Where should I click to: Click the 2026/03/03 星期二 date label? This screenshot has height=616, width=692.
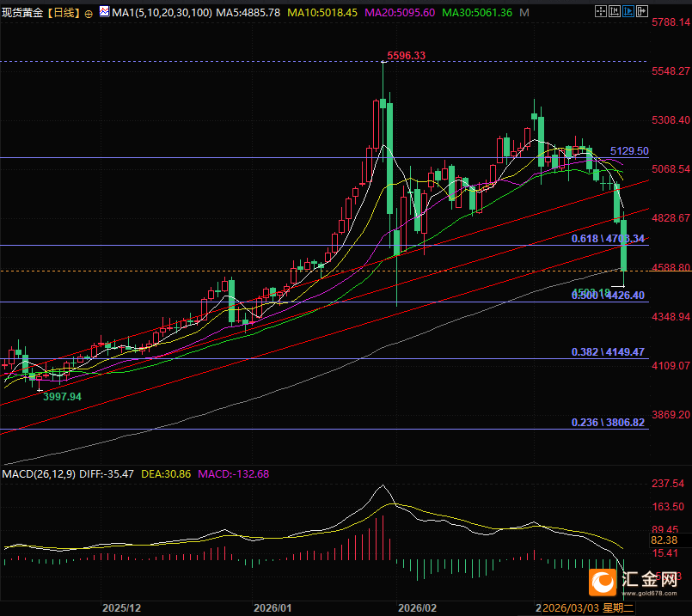pos(586,607)
